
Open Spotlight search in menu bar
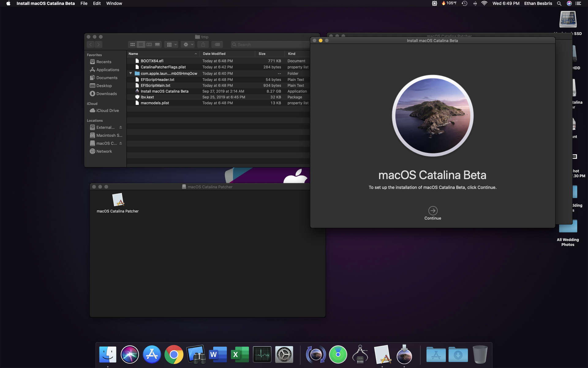pyautogui.click(x=559, y=3)
